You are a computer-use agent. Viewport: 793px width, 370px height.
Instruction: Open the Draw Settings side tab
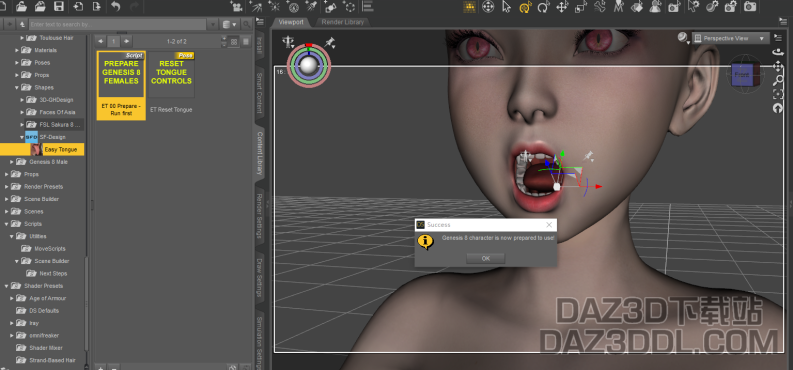coord(259,277)
